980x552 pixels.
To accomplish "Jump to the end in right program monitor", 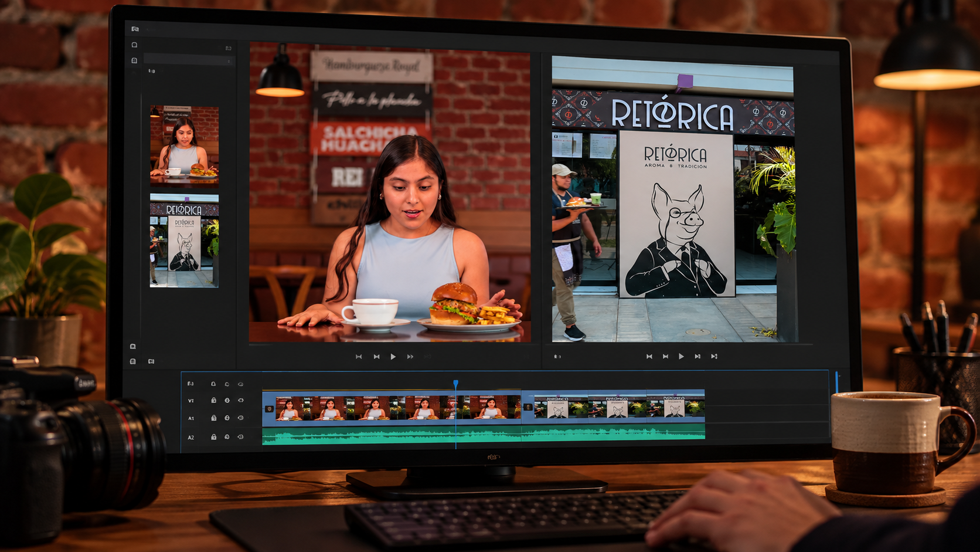I will (714, 356).
